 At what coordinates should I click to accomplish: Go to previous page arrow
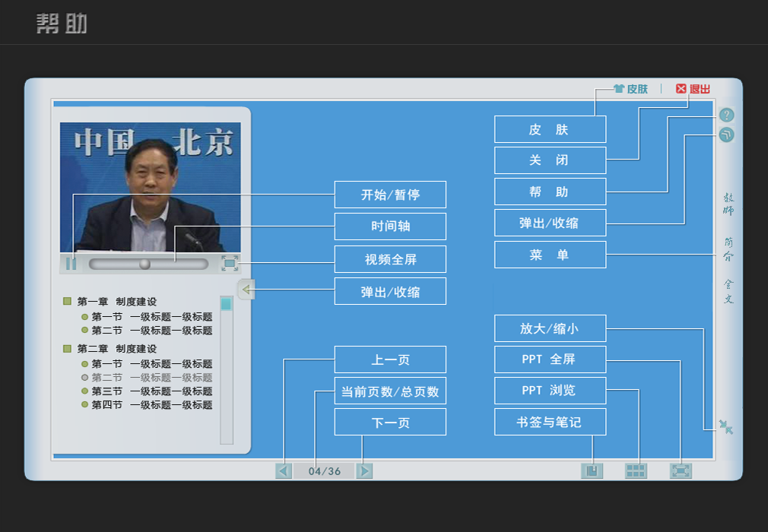click(284, 471)
